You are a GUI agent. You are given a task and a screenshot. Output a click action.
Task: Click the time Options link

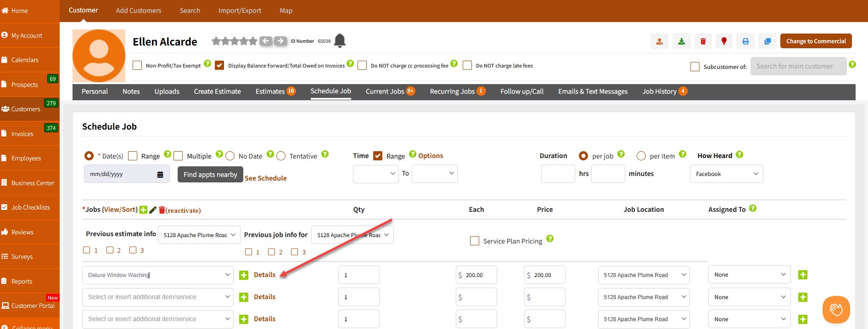click(x=431, y=156)
